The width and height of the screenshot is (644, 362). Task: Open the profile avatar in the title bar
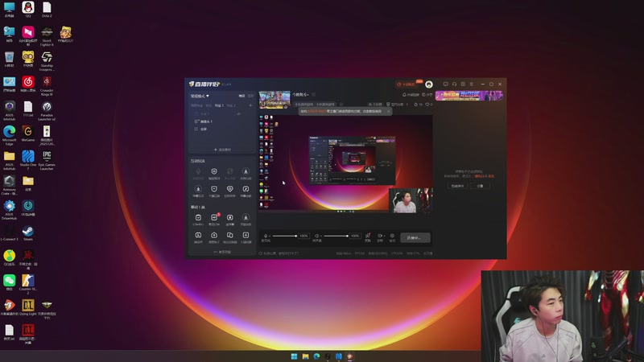pos(429,84)
